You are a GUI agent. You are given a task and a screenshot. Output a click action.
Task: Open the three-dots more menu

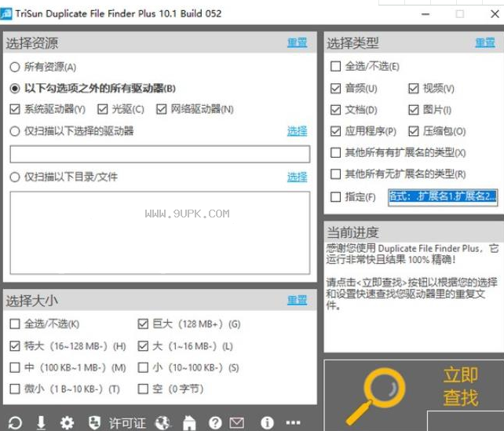point(293,422)
